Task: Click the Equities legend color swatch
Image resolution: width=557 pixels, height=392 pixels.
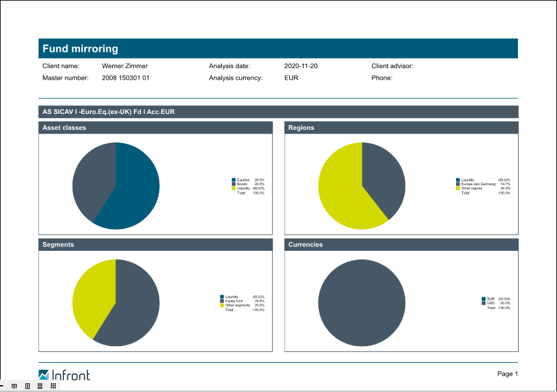Action: (x=234, y=180)
